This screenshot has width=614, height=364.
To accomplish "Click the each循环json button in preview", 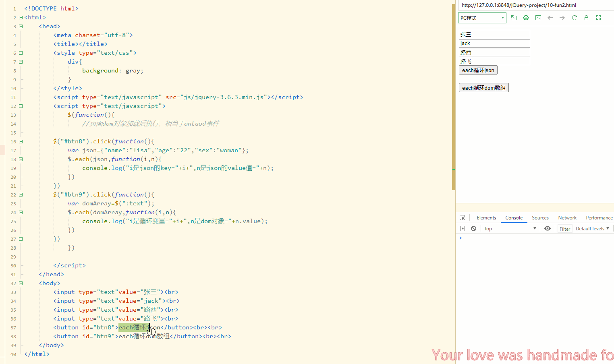I will (478, 70).
